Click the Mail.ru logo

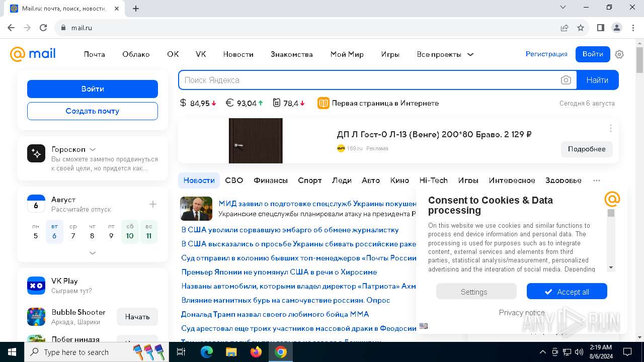[33, 54]
